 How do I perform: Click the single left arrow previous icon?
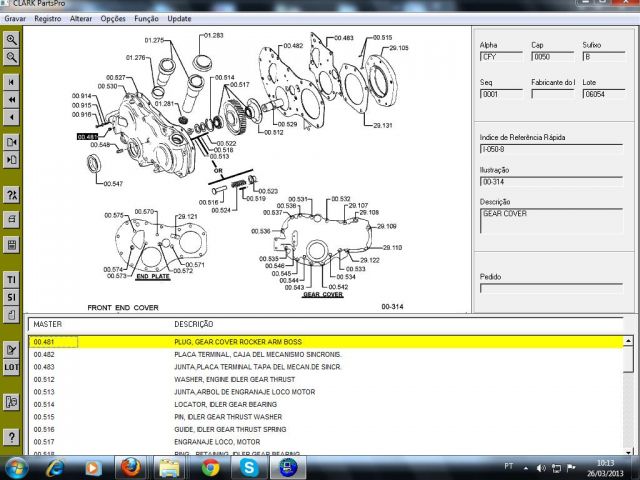point(11,118)
